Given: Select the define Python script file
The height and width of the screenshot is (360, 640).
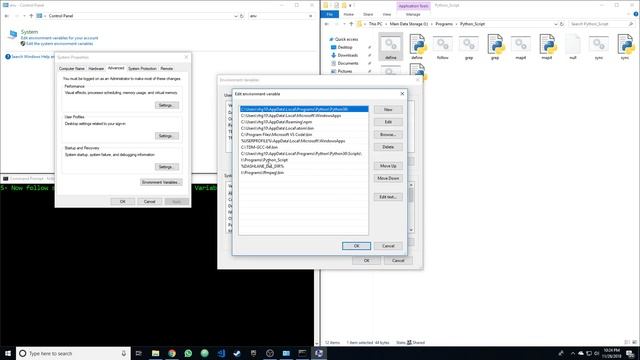Looking at the screenshot, I should tap(417, 46).
